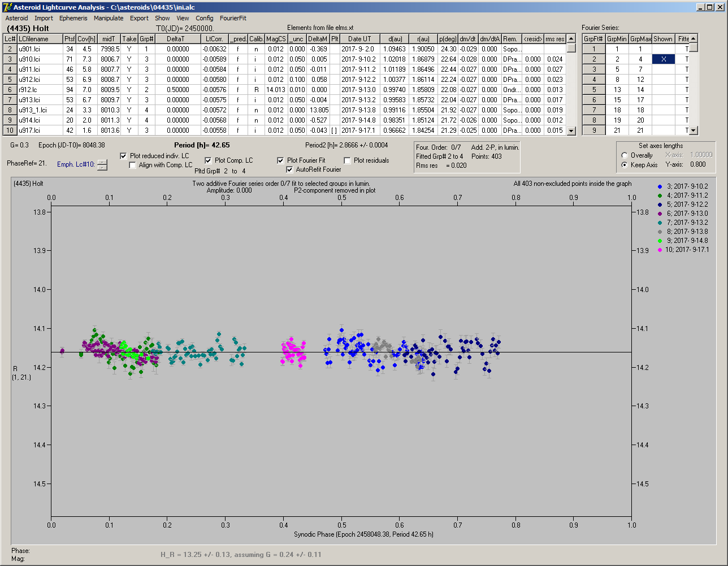This screenshot has width=728, height=566.
Task: Click the lightcurve table scroll-up arrow
Action: 571,39
